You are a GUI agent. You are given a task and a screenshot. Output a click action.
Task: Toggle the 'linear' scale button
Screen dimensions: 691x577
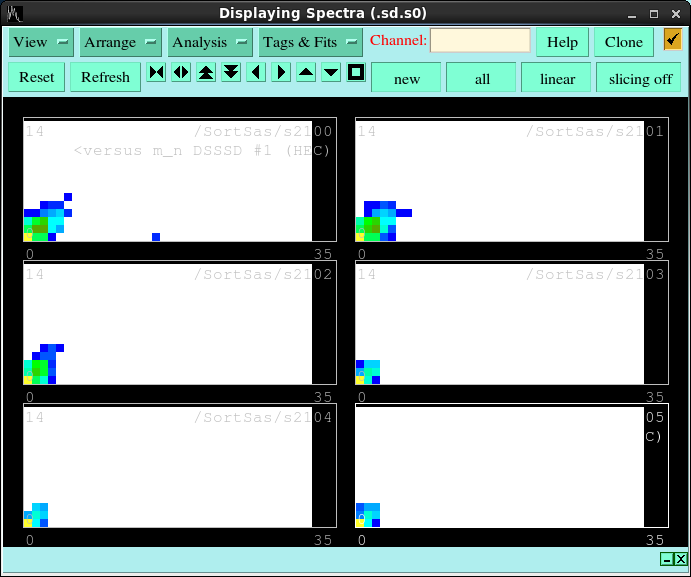click(x=556, y=78)
